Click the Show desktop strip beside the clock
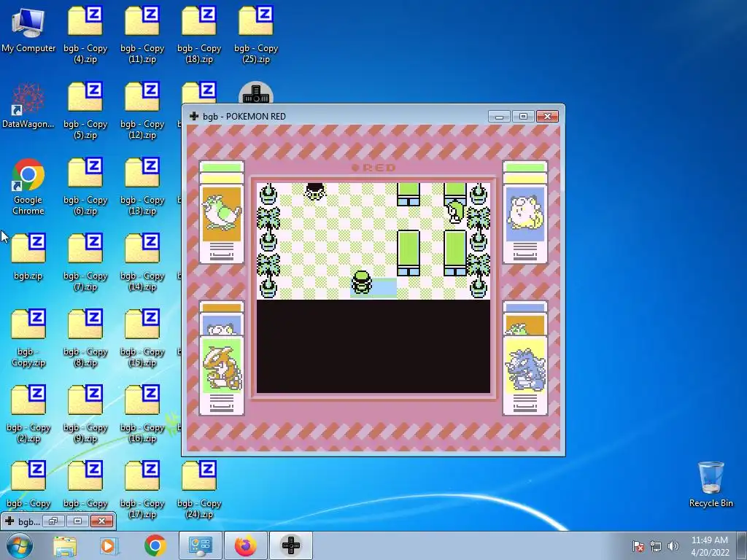This screenshot has height=560, width=747. click(742, 545)
